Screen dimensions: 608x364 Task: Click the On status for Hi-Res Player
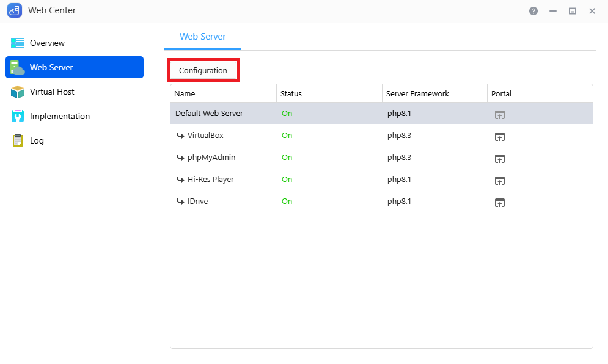(287, 180)
